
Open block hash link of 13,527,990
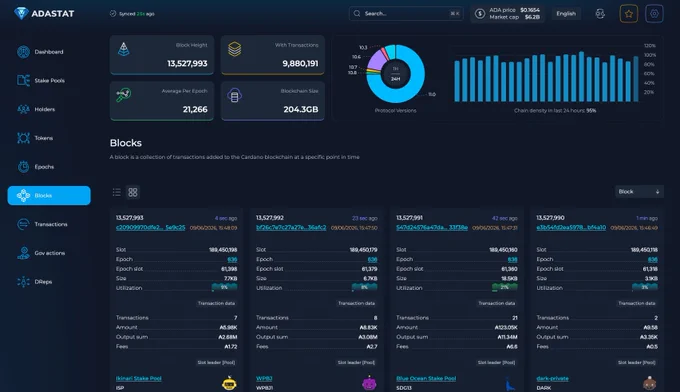(571, 228)
